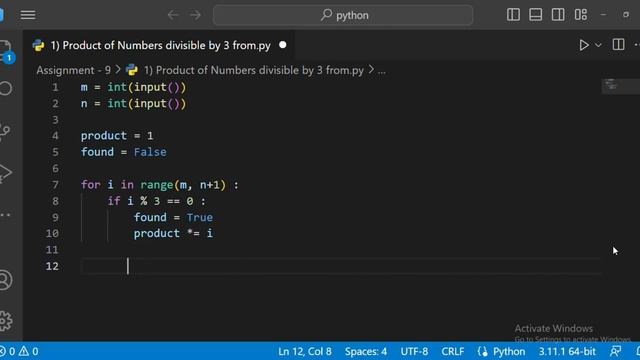Click the python command center search box
The image size is (640, 360).
pos(343,15)
